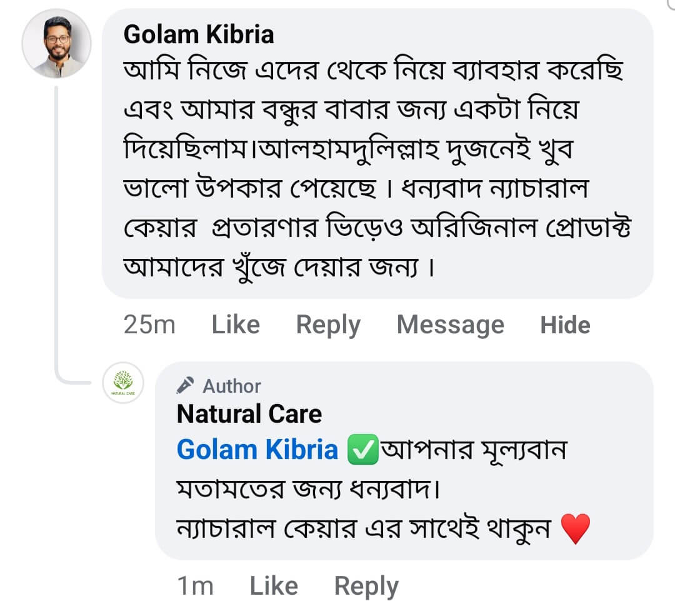Image resolution: width=675 pixels, height=616 pixels.
Task: Click the Author badge label
Action: [231, 386]
